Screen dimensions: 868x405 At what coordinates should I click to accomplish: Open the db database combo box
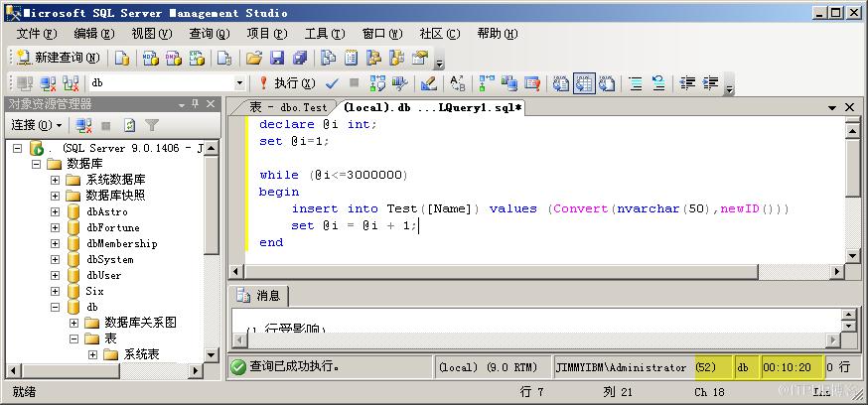[x=167, y=83]
